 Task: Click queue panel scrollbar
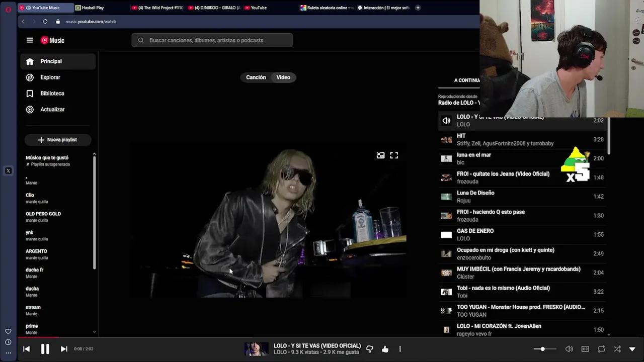pyautogui.click(x=609, y=136)
